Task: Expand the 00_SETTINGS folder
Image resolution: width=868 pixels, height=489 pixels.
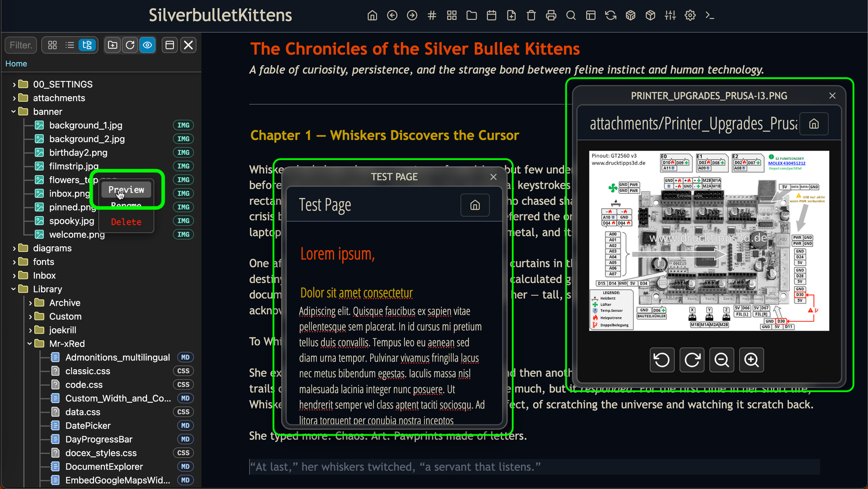Action: (14, 85)
